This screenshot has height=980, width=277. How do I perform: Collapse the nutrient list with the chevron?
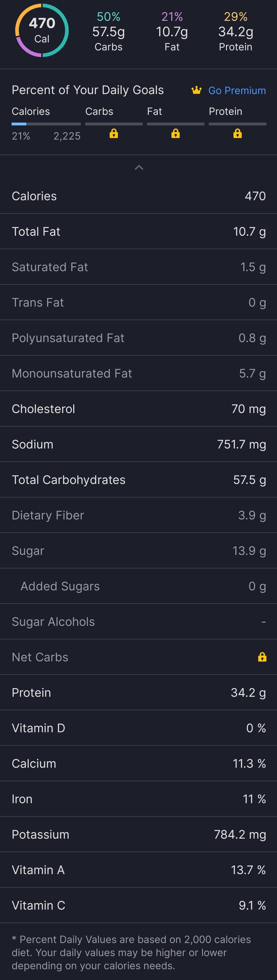click(139, 167)
